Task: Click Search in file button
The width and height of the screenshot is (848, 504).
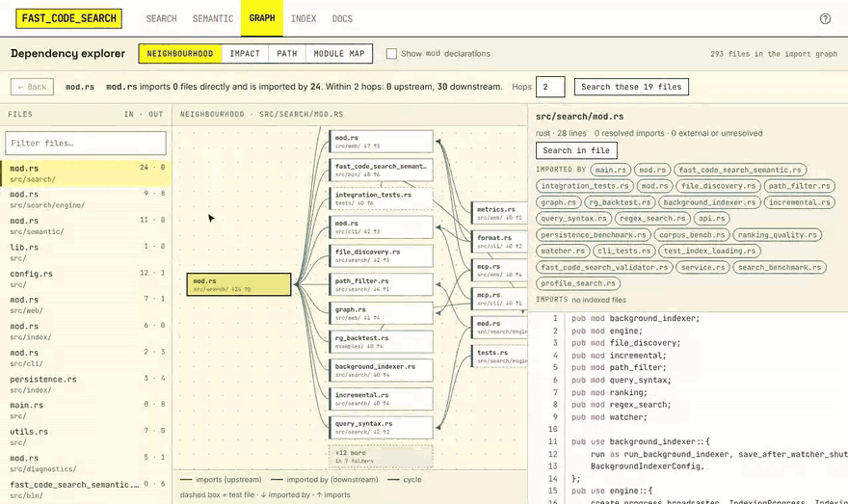Action: click(576, 150)
